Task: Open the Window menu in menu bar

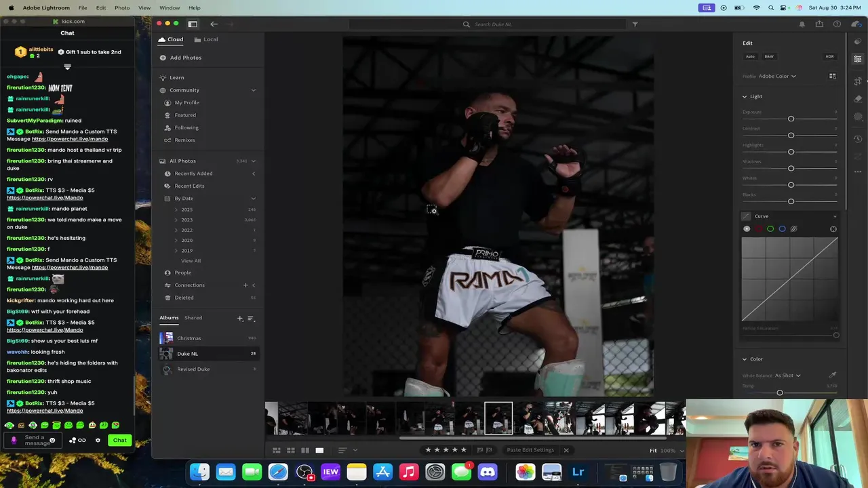Action: click(x=170, y=7)
